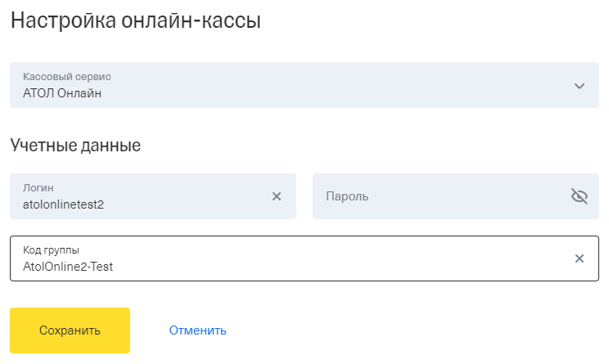Screen dimensions: 609x364
Task: Click the Логин field label
Action: coord(38,188)
